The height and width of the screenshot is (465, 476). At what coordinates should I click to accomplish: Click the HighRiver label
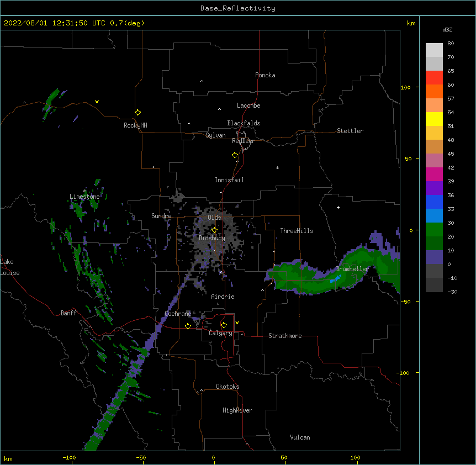(x=237, y=410)
